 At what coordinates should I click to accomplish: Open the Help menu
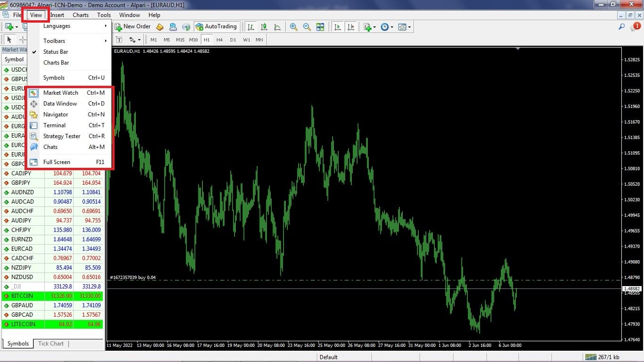tap(154, 15)
